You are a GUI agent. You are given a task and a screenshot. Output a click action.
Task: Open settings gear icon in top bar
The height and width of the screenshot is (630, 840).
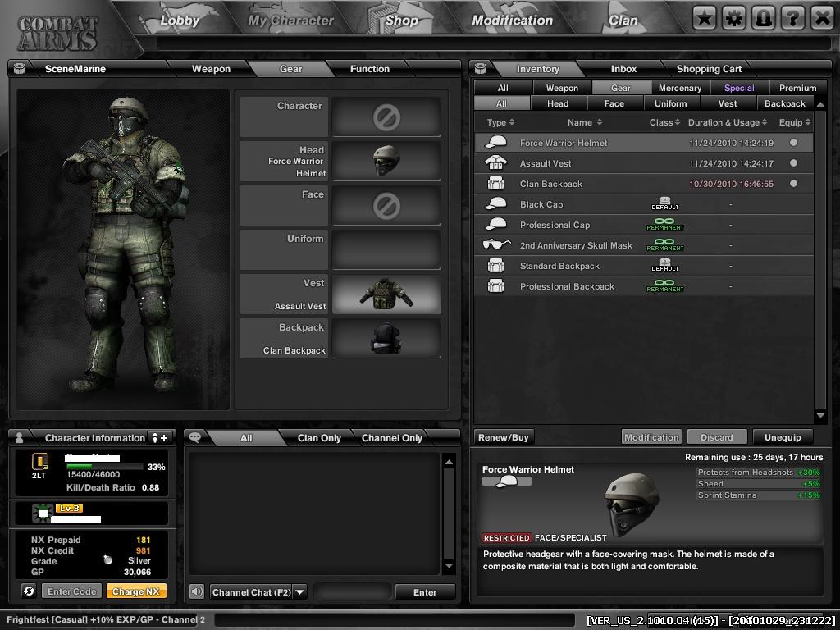click(x=733, y=19)
